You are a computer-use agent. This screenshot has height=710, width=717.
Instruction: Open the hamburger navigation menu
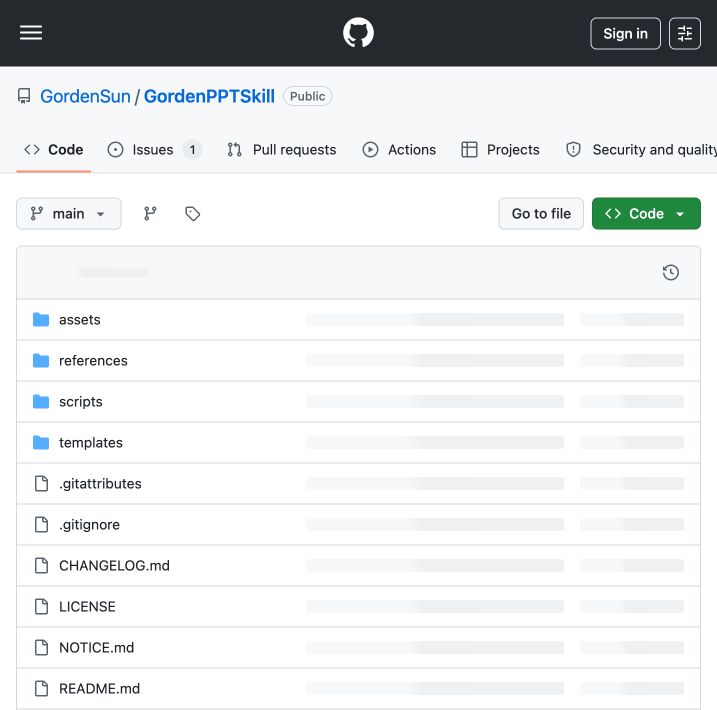click(x=31, y=33)
